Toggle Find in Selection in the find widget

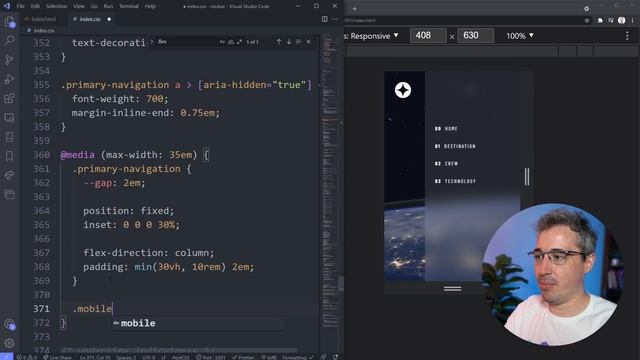pyautogui.click(x=298, y=42)
